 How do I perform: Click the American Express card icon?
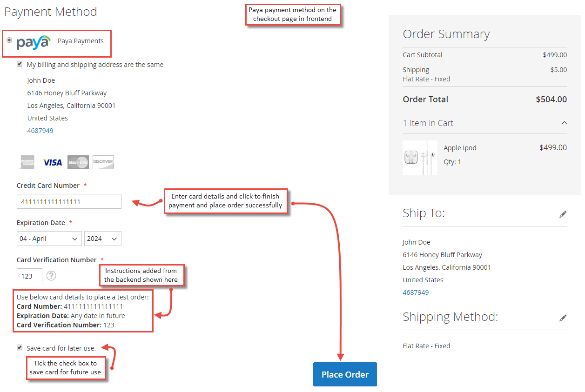27,162
